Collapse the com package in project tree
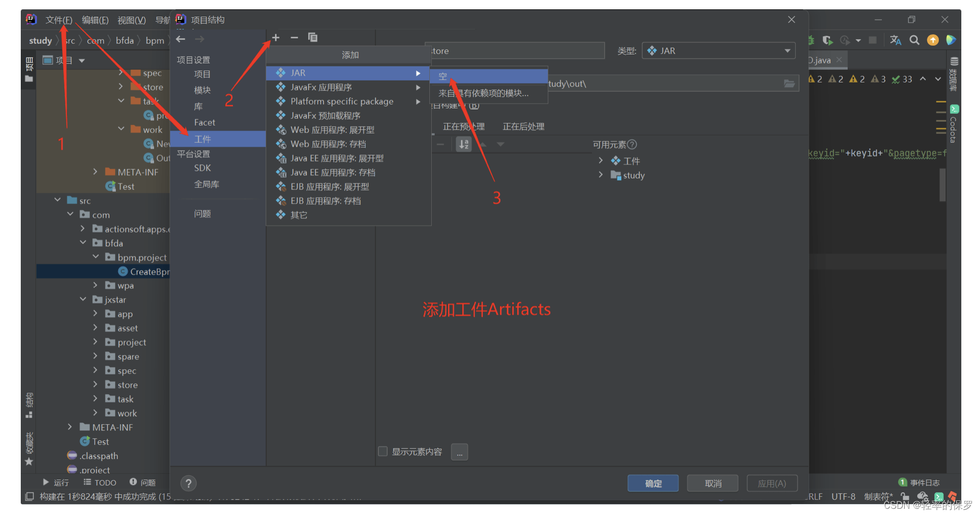Screen dimensions: 980x515 point(70,214)
